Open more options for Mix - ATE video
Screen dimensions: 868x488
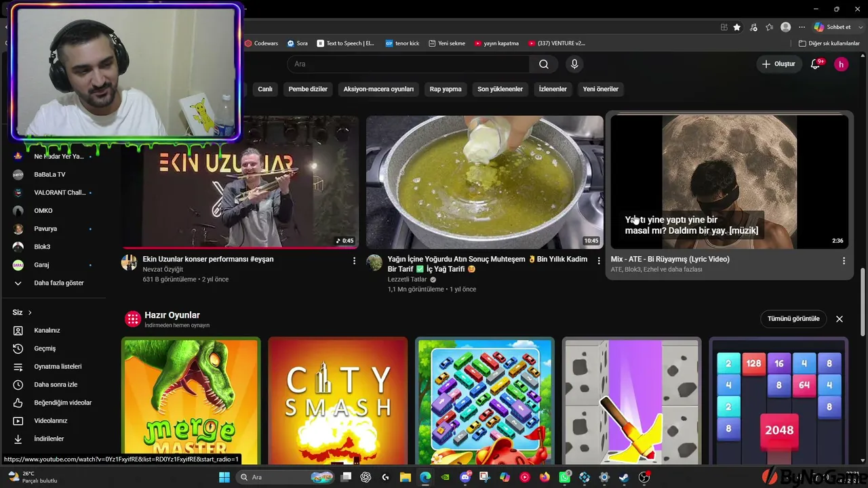[x=844, y=260]
